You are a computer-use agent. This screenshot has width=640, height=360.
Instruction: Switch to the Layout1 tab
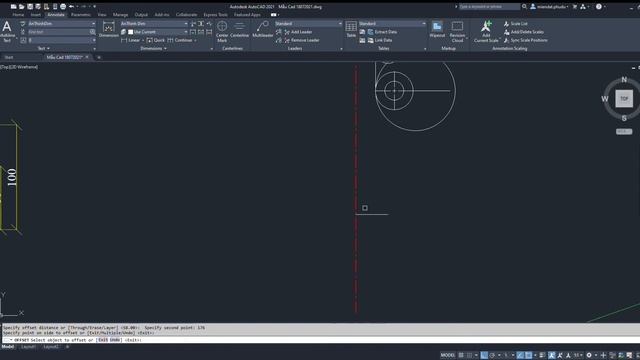pos(28,347)
